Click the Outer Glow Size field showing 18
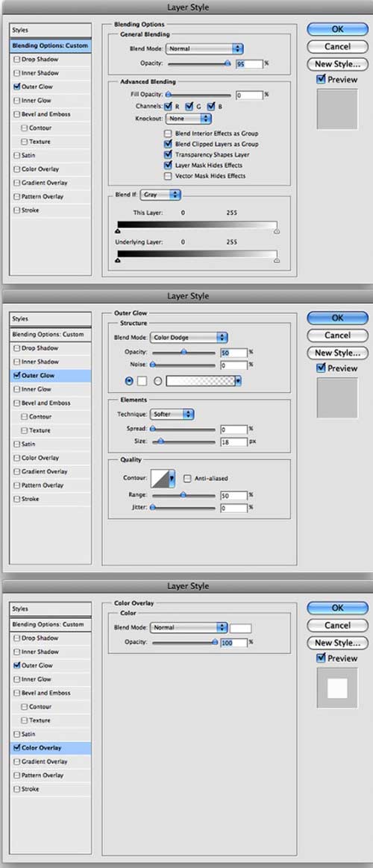Image resolution: width=373 pixels, height=868 pixels. 233,441
